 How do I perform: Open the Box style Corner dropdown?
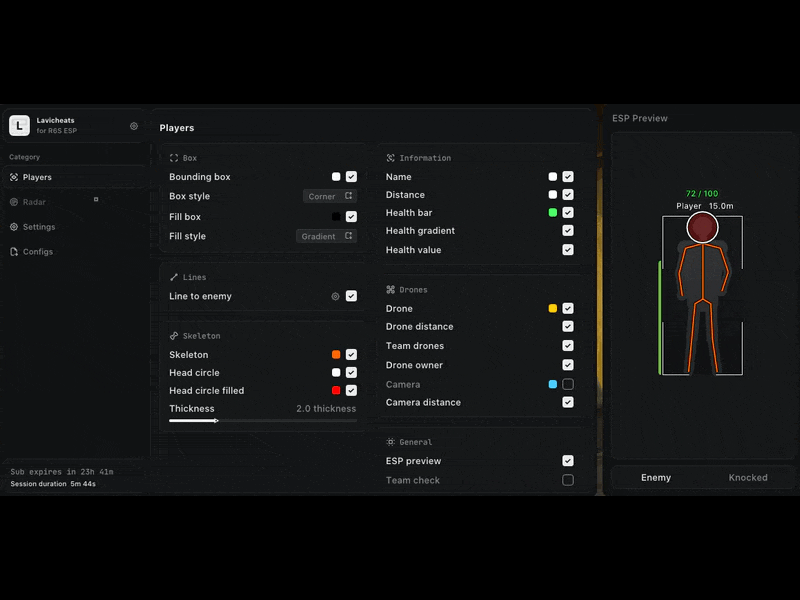pyautogui.click(x=330, y=196)
